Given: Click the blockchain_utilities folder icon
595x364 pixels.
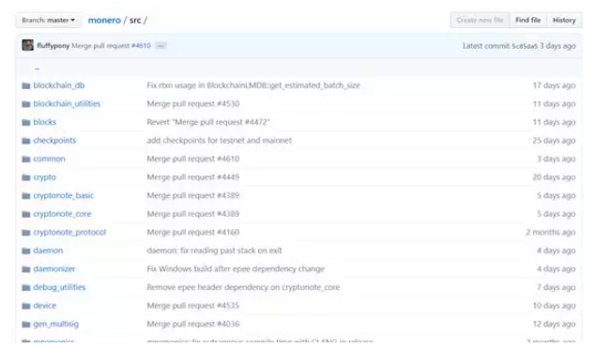Looking at the screenshot, I should (x=25, y=104).
